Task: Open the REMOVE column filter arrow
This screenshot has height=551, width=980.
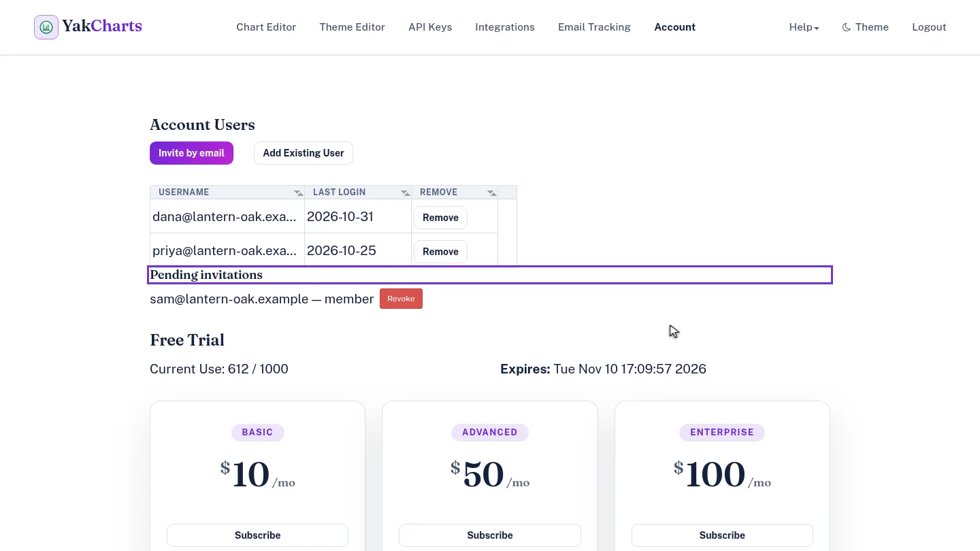Action: click(491, 193)
